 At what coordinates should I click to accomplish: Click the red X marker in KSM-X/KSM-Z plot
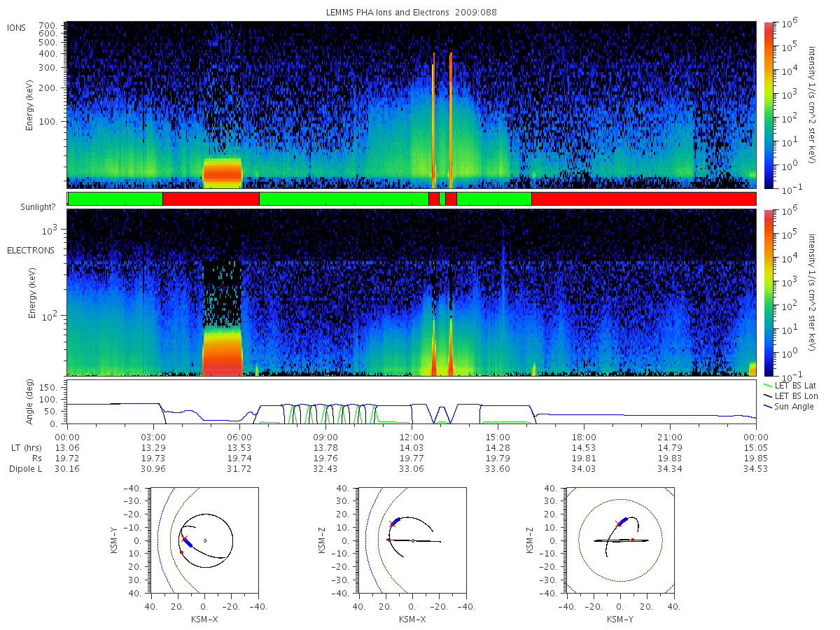tap(392, 523)
